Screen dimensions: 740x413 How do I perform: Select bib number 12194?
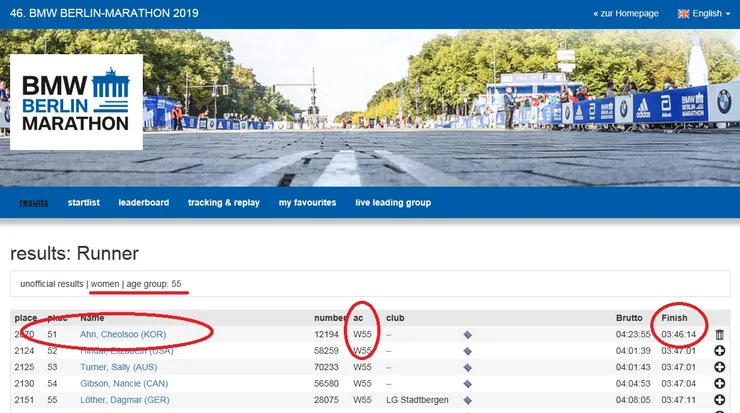pos(326,334)
